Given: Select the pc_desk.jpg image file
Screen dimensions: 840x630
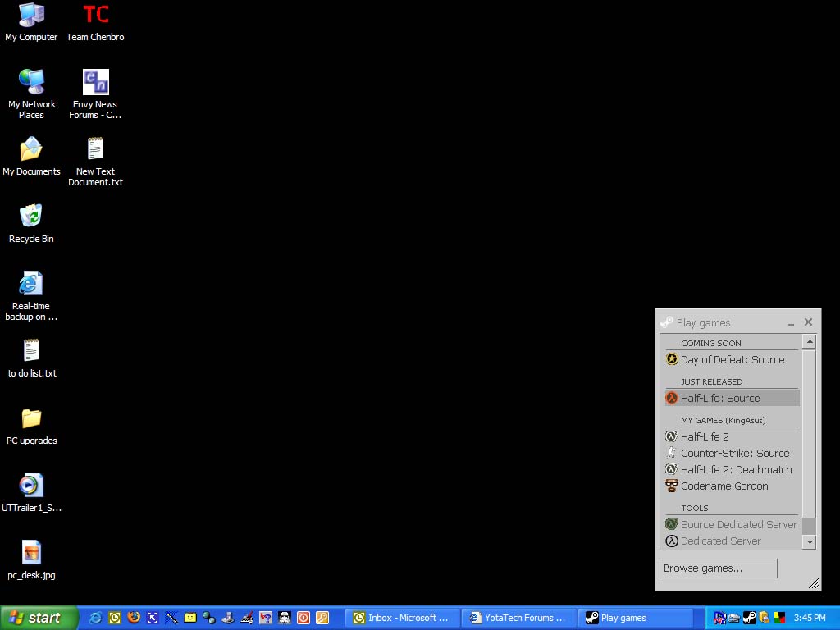Looking at the screenshot, I should pos(31,560).
